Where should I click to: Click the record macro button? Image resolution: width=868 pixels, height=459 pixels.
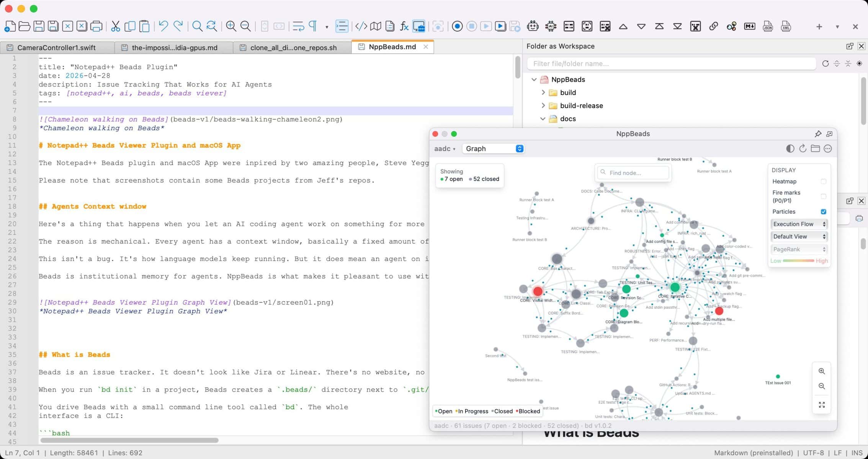click(x=457, y=26)
